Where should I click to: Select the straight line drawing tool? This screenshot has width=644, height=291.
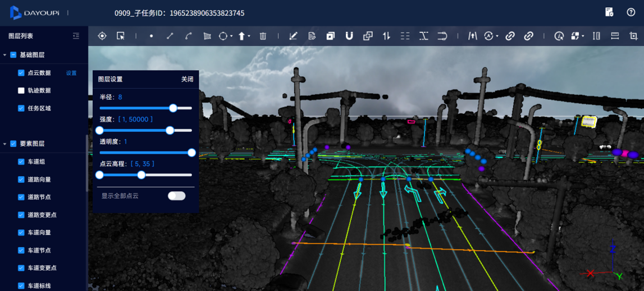[x=170, y=36]
